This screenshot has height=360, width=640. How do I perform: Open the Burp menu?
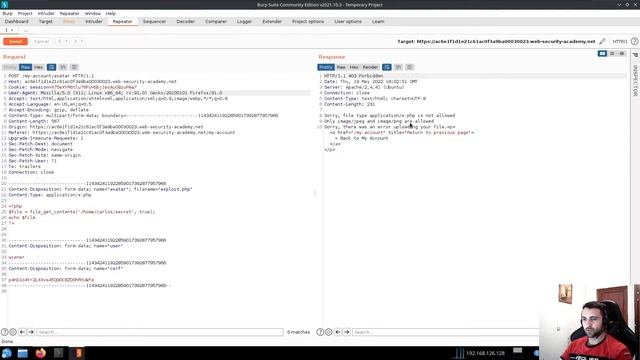pos(7,13)
